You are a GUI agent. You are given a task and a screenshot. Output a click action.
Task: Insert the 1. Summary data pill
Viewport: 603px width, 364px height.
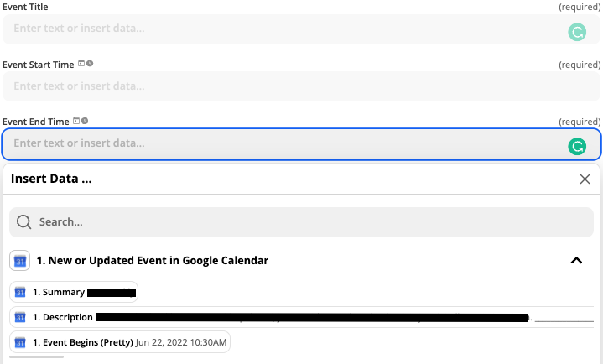(74, 292)
